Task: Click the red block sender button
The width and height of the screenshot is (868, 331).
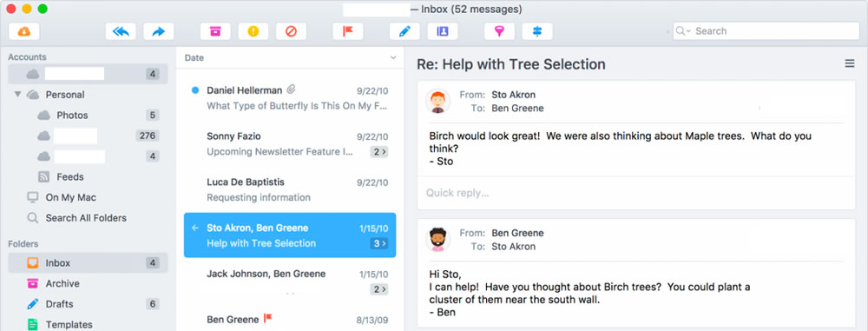Action: click(x=291, y=31)
